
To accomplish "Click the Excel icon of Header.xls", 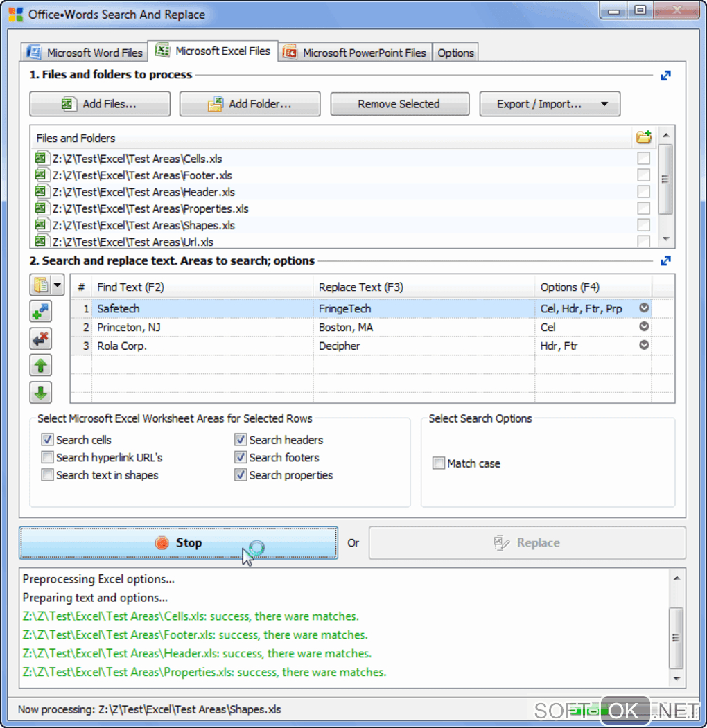I will point(42,192).
